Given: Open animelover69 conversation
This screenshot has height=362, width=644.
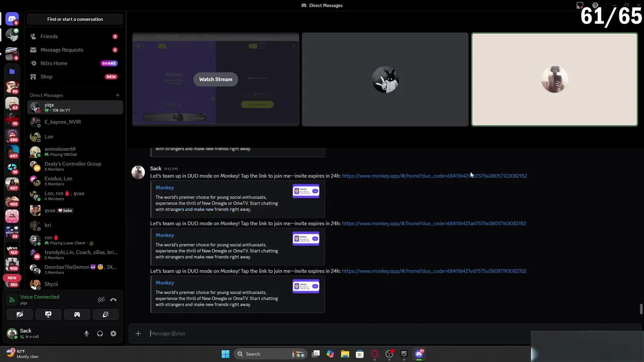Looking at the screenshot, I should click(x=75, y=151).
